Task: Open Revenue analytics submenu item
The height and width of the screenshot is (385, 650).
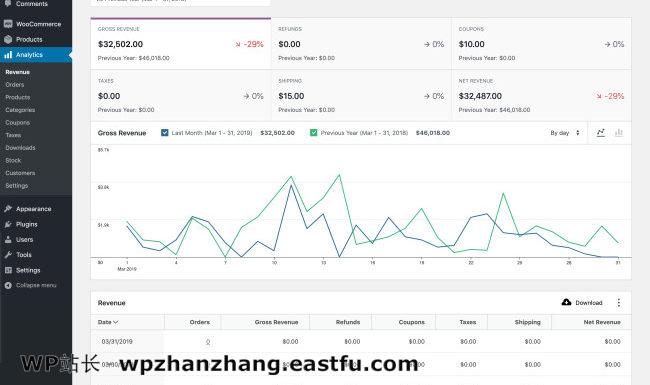Action: pyautogui.click(x=17, y=72)
